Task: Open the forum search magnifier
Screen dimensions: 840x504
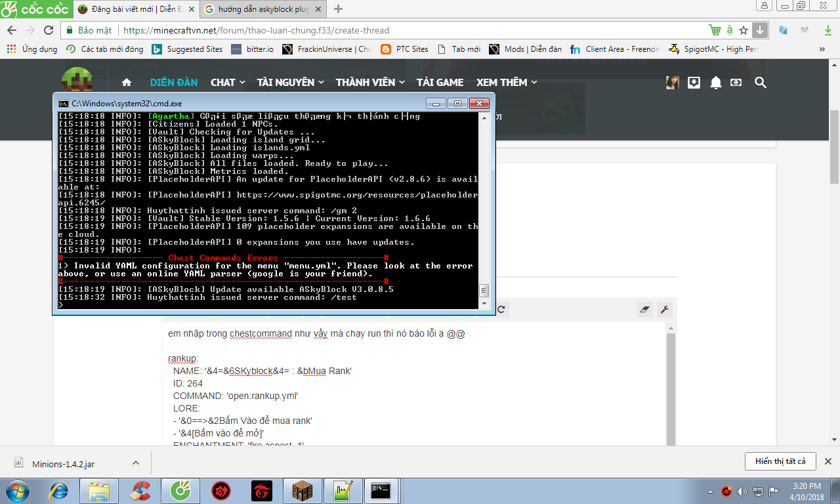Action: 761,82
